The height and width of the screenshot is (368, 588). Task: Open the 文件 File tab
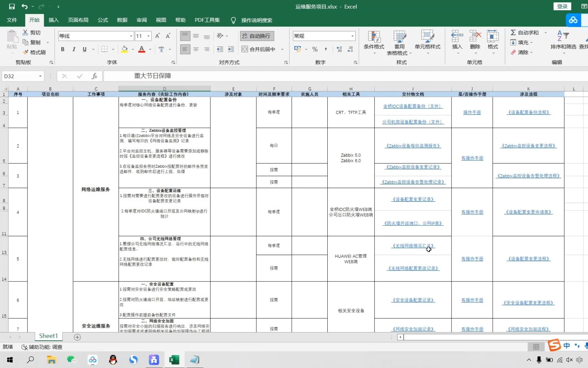[x=12, y=20]
